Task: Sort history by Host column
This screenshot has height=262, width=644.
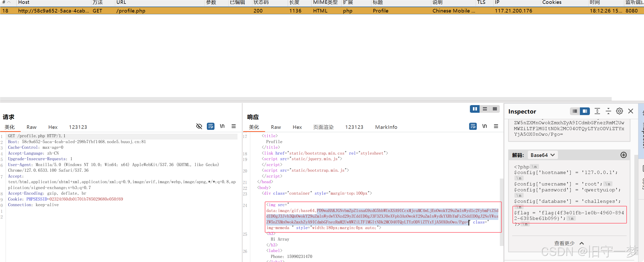Action: (x=54, y=3)
